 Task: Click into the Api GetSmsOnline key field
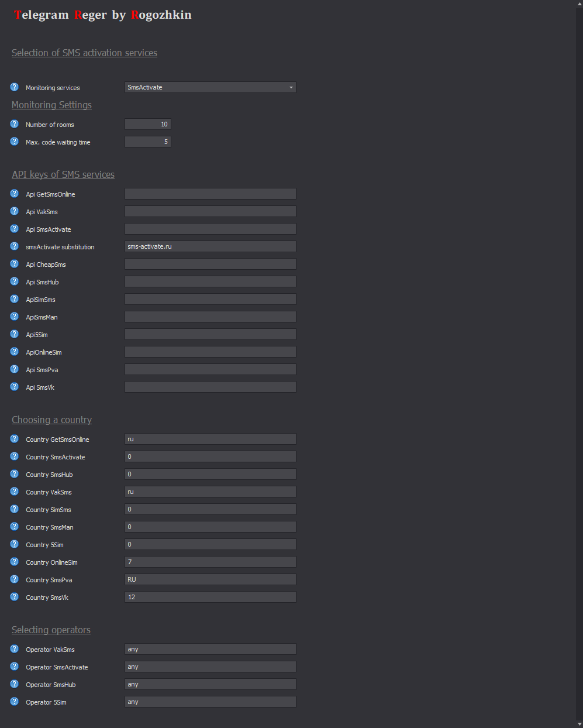coord(211,194)
